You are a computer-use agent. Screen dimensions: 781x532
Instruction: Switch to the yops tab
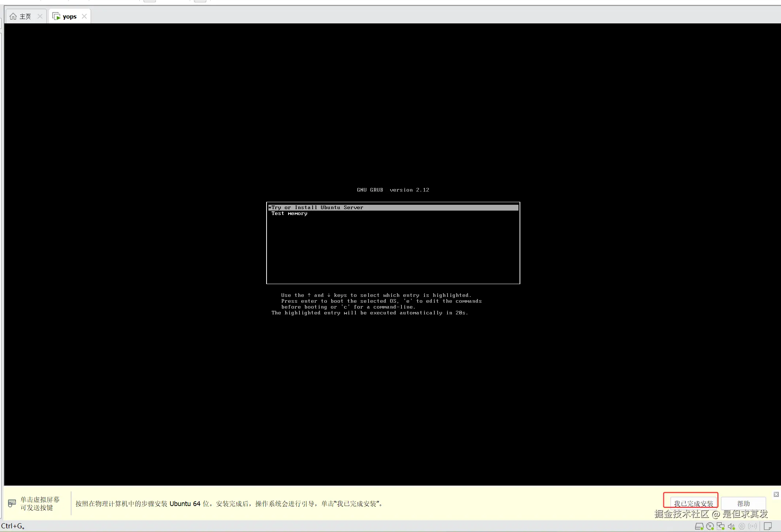[x=69, y=16]
